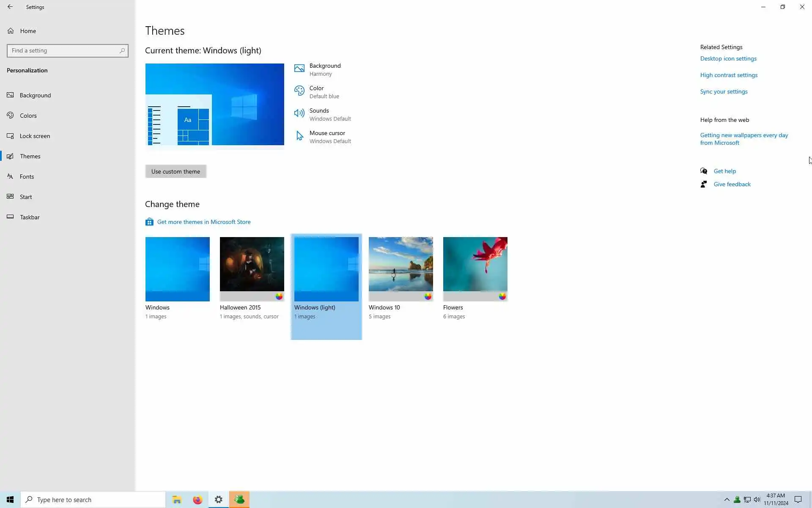Viewport: 812px width, 508px height.
Task: Click the Give feedback person icon
Action: [704, 184]
